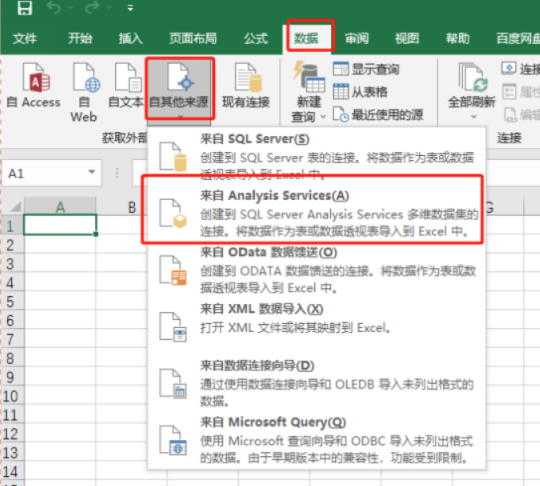This screenshot has width=540, height=486.
Task: Click the Redo arrow icon
Action: [x=92, y=8]
